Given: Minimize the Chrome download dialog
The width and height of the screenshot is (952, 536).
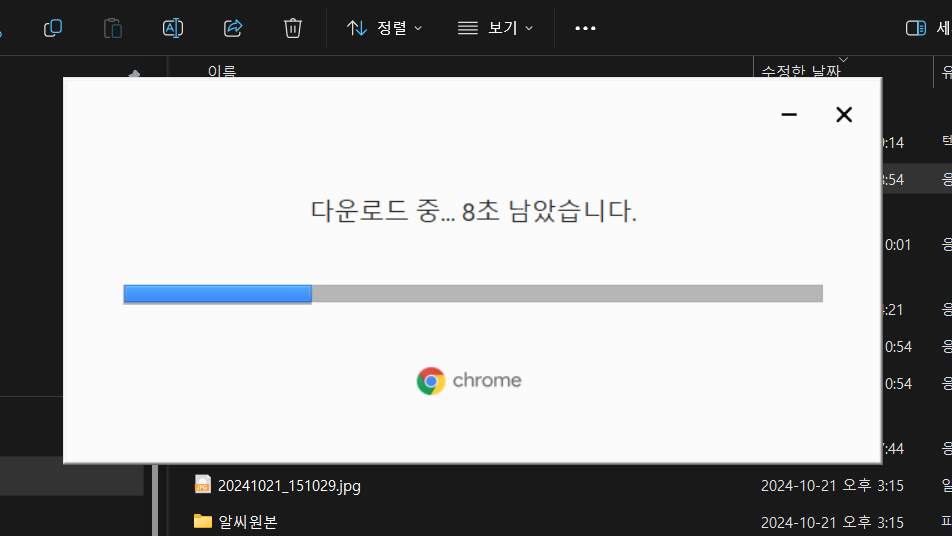Looking at the screenshot, I should (789, 114).
